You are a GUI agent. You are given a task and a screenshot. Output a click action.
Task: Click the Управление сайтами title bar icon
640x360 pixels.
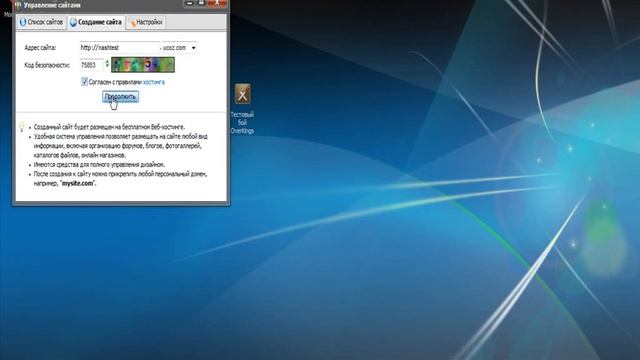pyautogui.click(x=17, y=5)
